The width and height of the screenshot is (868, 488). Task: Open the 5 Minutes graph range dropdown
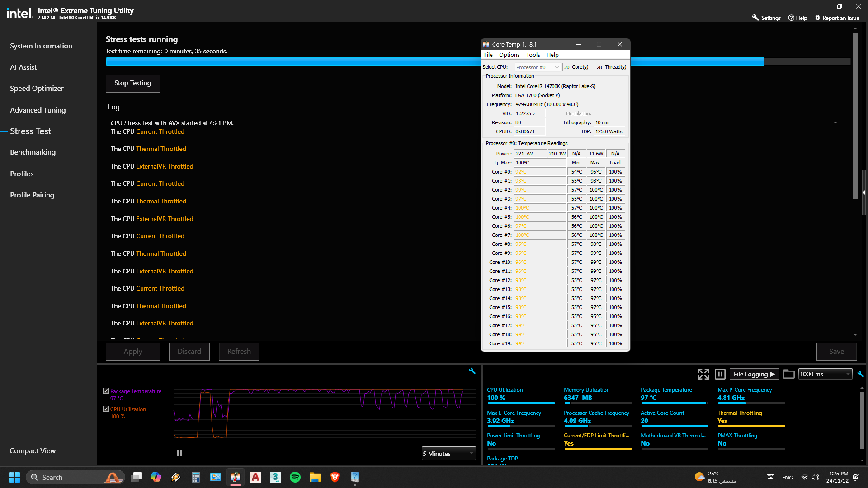click(x=448, y=454)
